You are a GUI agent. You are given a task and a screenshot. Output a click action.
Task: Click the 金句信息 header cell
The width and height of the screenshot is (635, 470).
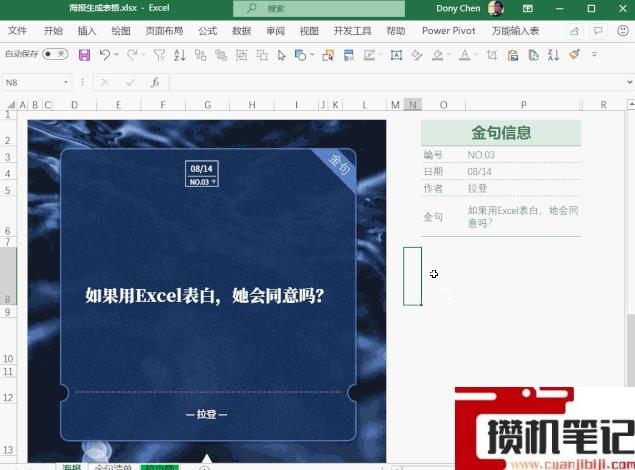point(501,133)
